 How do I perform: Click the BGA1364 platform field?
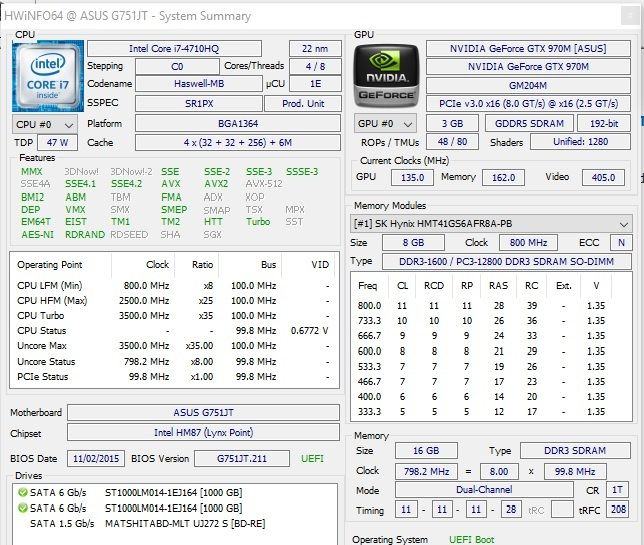click(x=238, y=123)
